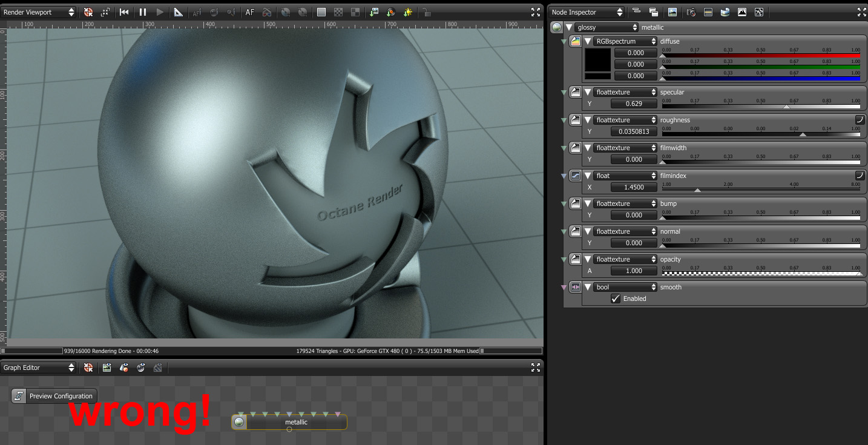868x445 pixels.
Task: Click the roughness value field 0.0350813
Action: pos(633,131)
